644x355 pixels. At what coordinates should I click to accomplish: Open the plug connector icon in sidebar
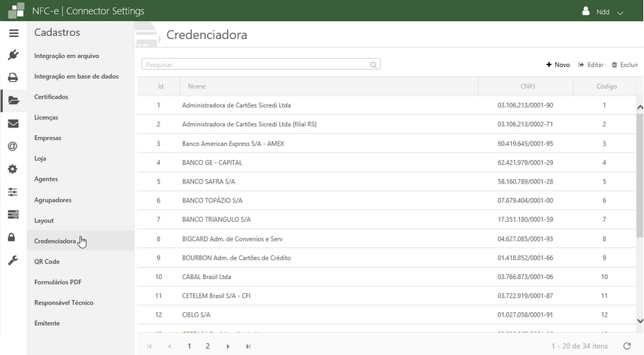coord(13,55)
